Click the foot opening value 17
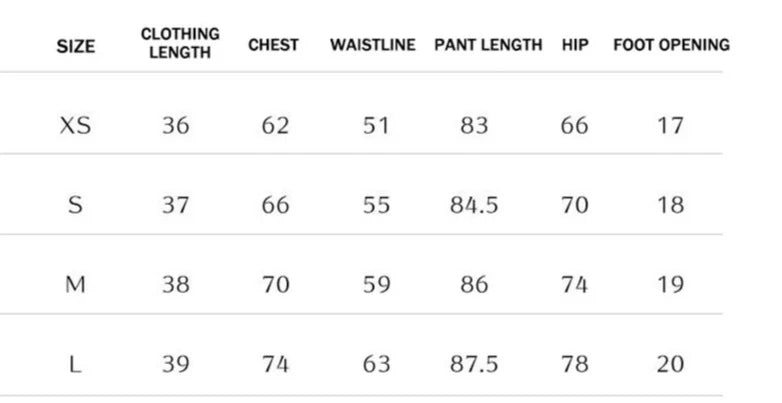 [670, 126]
